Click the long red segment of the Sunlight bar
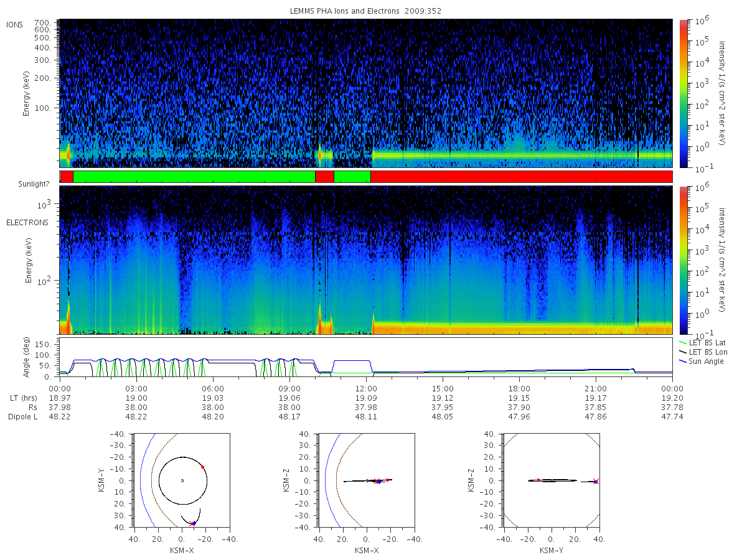The image size is (747, 560). [521, 177]
